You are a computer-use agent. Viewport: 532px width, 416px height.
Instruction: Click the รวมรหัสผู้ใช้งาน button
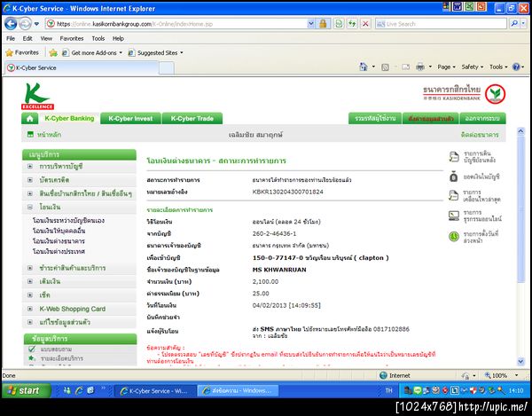pos(375,119)
